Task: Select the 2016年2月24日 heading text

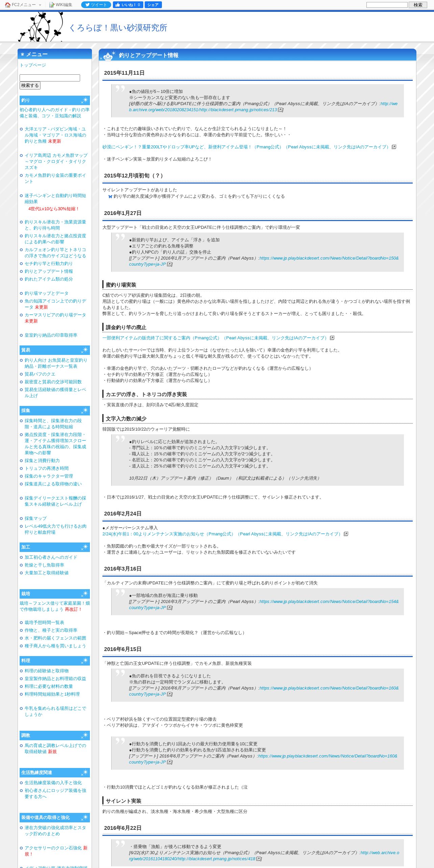Action: 123,513
